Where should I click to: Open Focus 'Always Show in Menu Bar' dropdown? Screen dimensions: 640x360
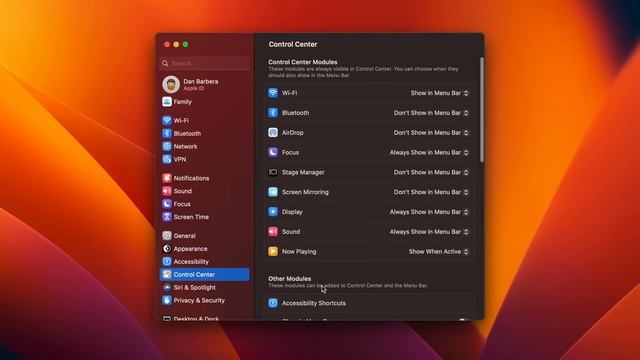[429, 152]
